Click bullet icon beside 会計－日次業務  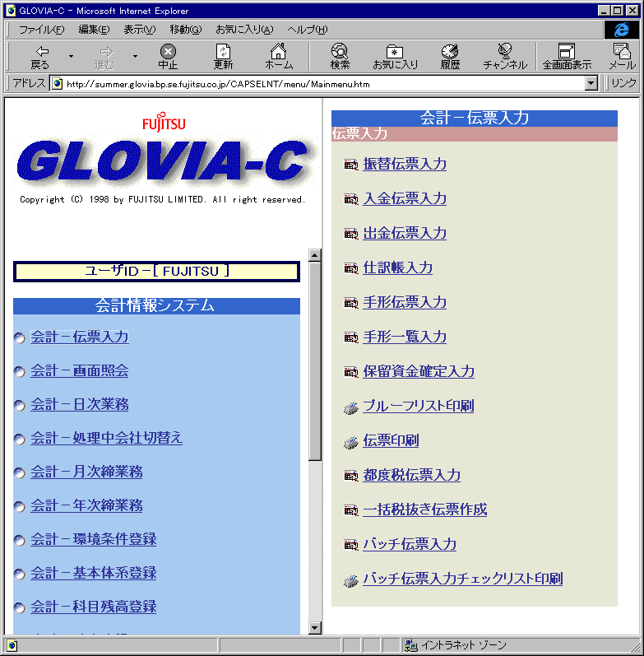[19, 406]
